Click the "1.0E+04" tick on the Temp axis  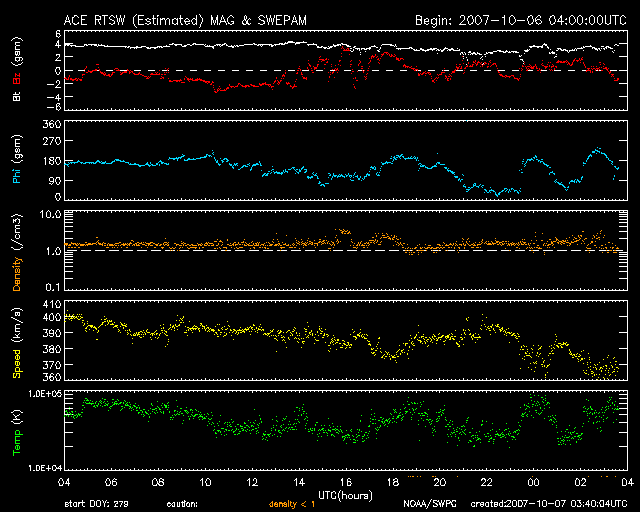click(44, 468)
